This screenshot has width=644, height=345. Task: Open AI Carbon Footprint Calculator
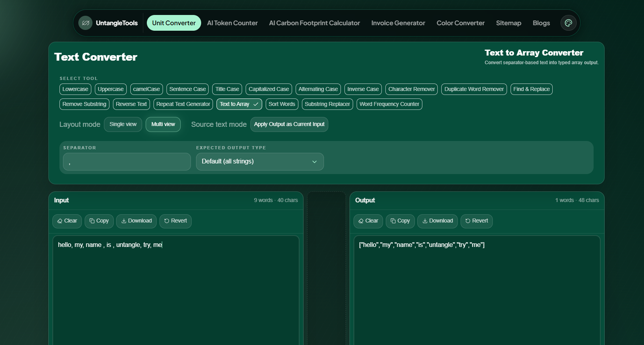(315, 23)
